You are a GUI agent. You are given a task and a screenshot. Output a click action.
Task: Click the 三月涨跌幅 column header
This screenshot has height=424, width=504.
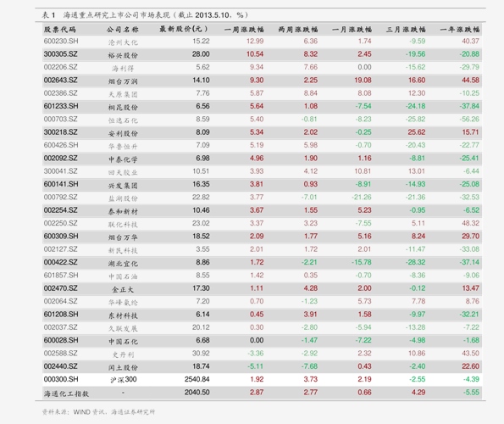coord(406,30)
